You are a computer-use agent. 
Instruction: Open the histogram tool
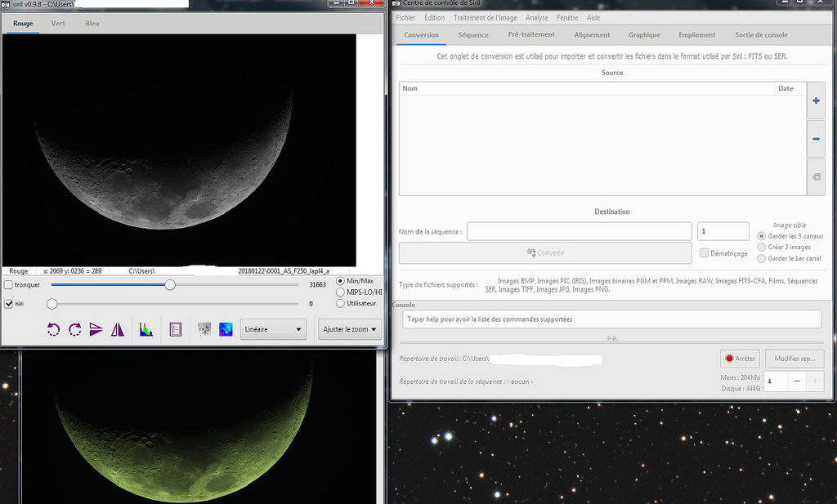coord(145,329)
